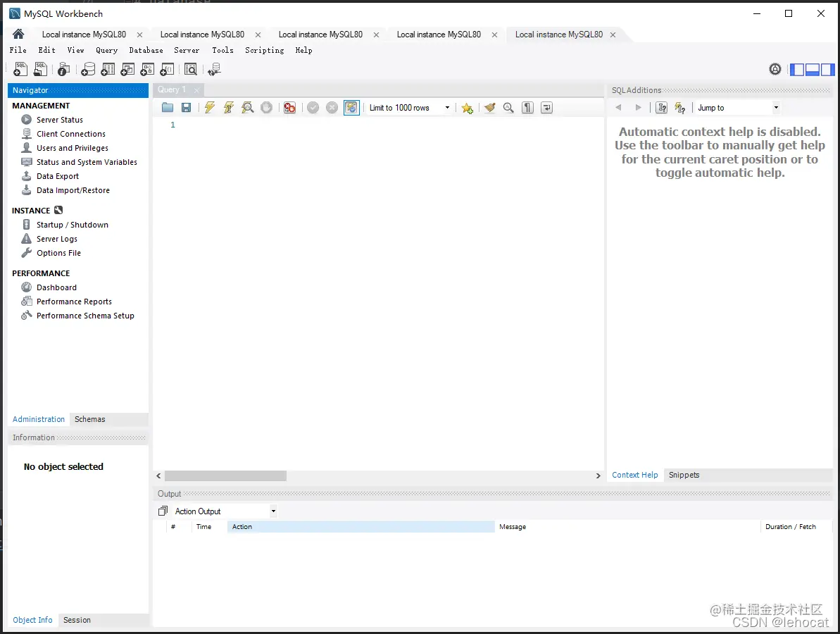Select the Query 1 editor tab
This screenshot has height=634, width=840.
tap(172, 89)
